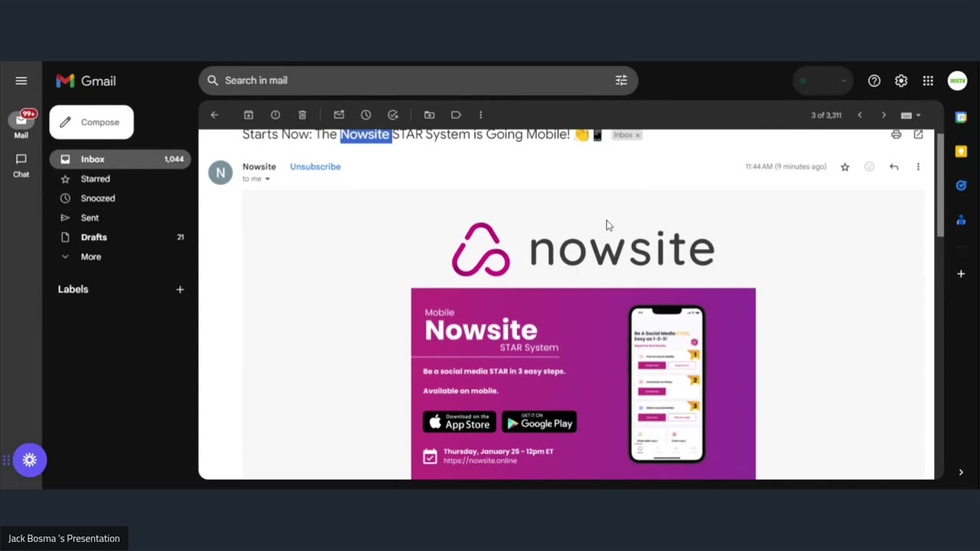
Task: Select the Inbox folder
Action: coord(120,159)
